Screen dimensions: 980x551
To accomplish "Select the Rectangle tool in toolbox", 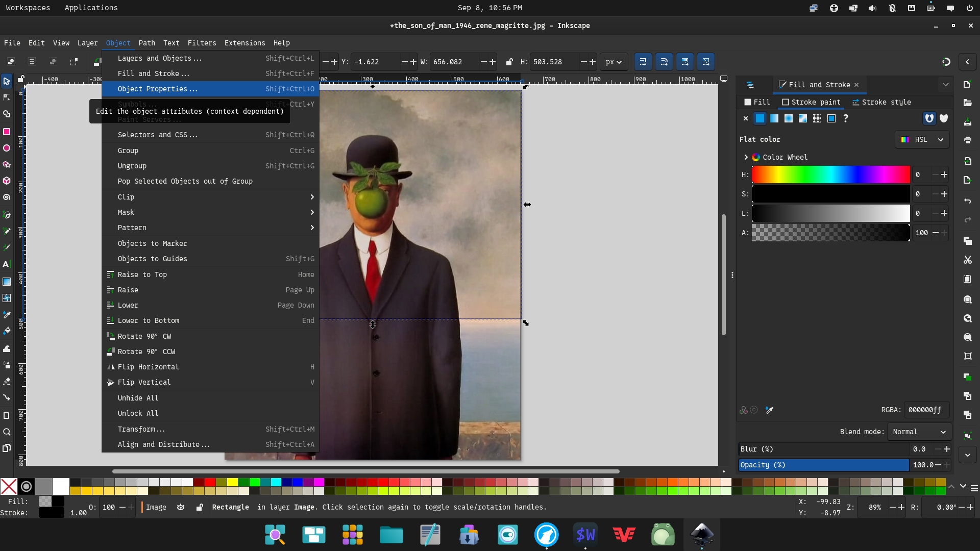I will [7, 132].
